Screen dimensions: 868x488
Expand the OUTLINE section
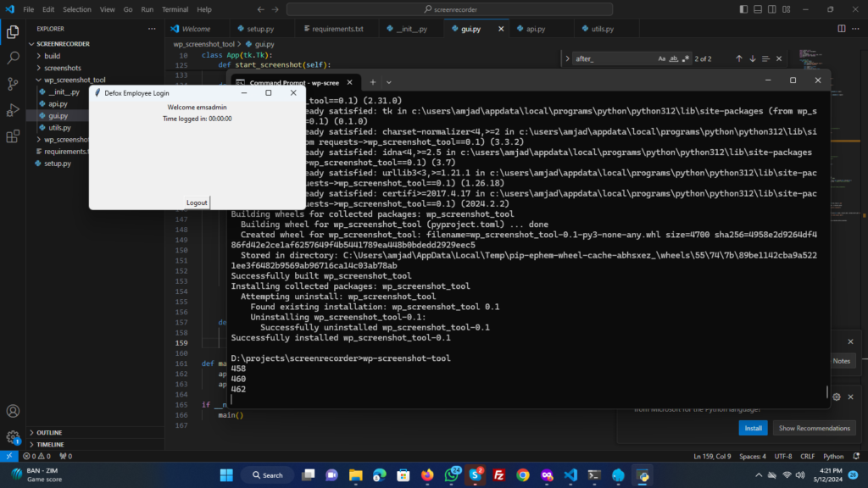(49, 432)
